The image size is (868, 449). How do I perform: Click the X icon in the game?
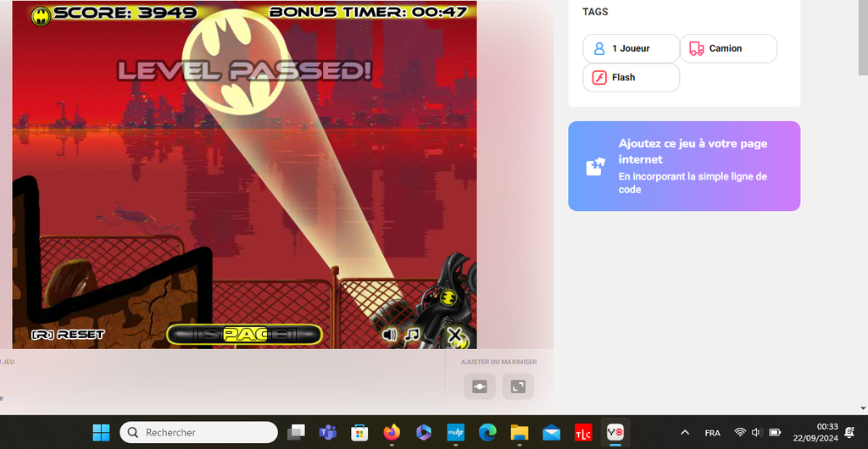point(454,334)
